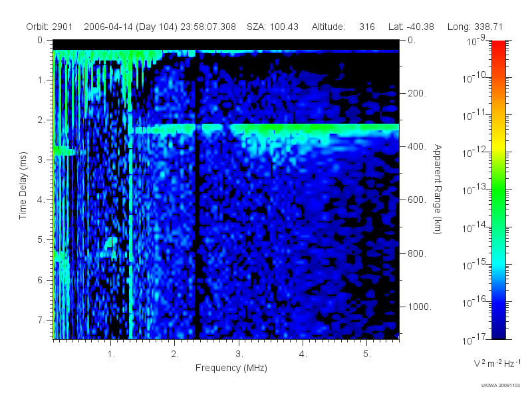The height and width of the screenshot is (399, 532).
Task: Click the apparent range tick '1000.'
Action: 420,307
